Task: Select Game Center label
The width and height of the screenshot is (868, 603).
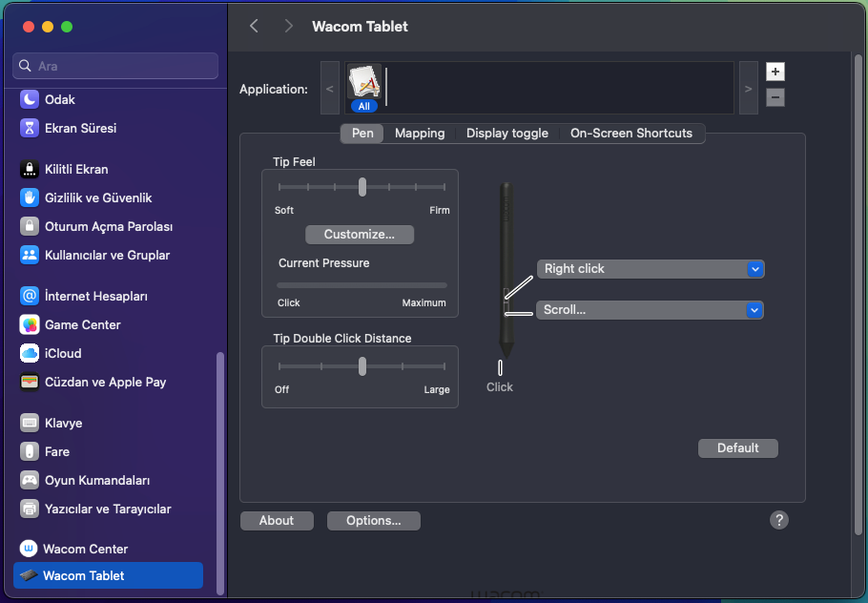Action: (82, 325)
